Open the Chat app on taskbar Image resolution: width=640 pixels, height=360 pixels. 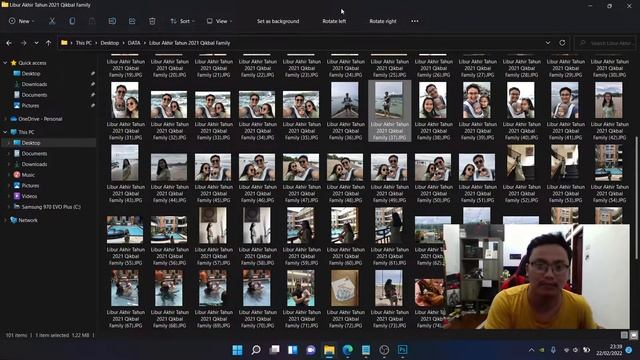[x=311, y=350]
